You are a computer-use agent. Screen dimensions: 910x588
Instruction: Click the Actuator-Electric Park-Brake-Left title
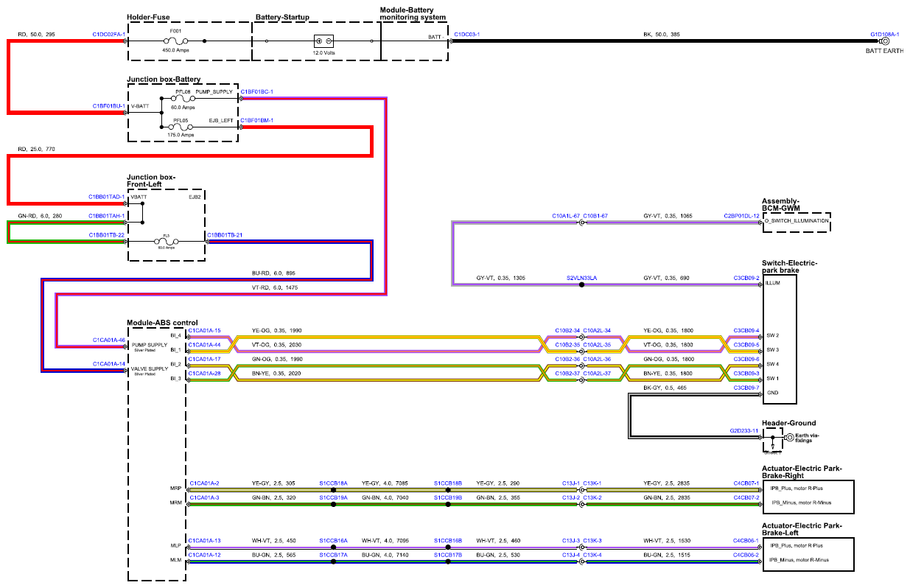[x=802, y=529]
